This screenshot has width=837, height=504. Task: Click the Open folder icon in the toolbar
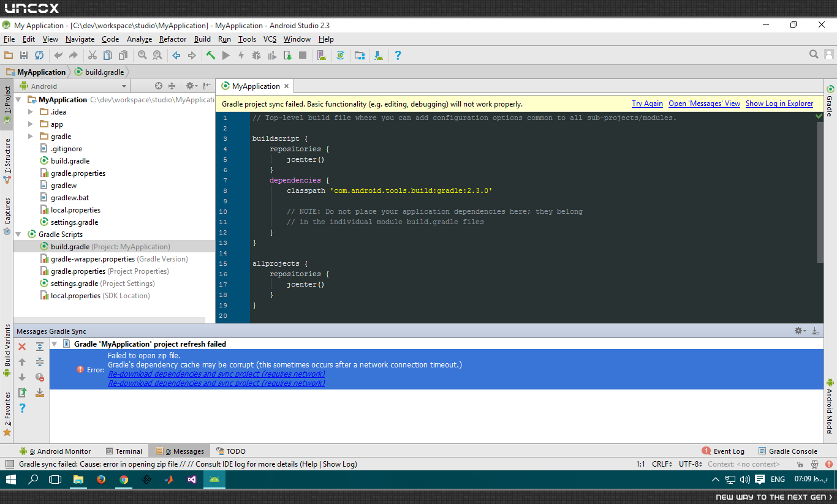click(9, 55)
